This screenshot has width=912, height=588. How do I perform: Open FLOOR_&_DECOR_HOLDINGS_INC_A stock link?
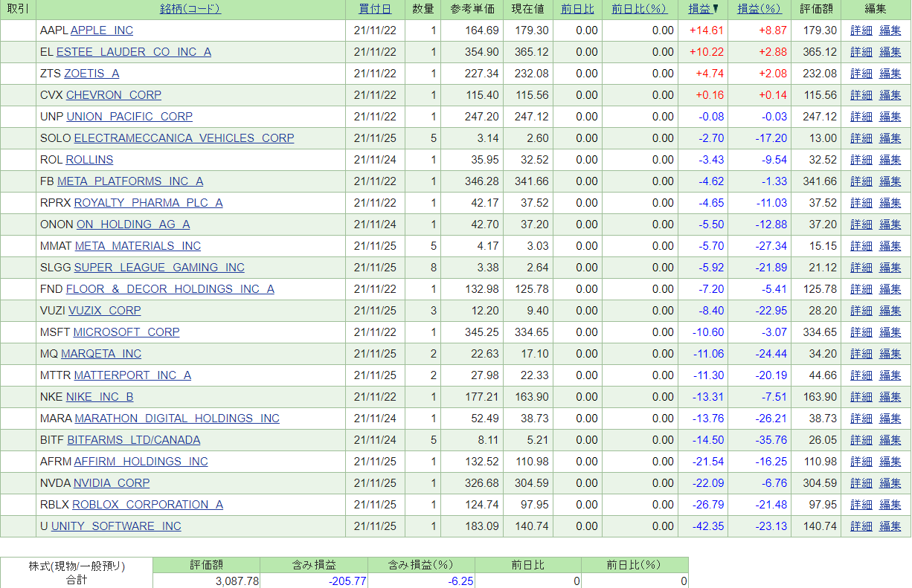coord(170,289)
